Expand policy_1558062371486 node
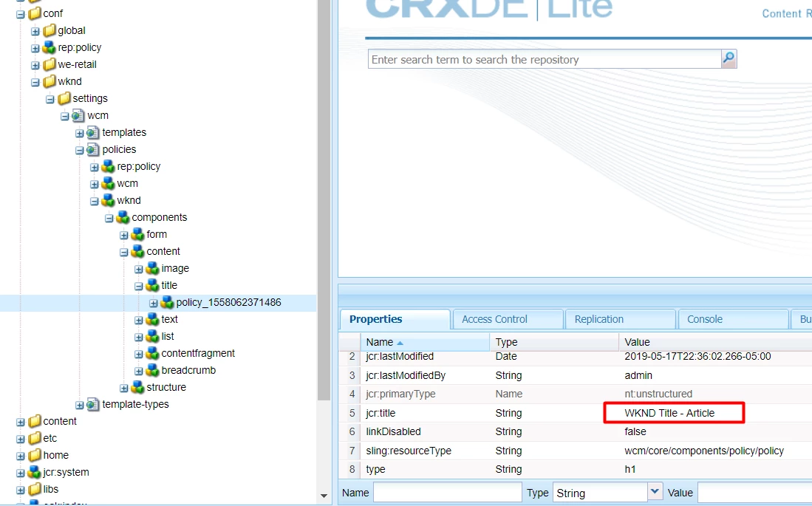The width and height of the screenshot is (812, 506). click(153, 303)
